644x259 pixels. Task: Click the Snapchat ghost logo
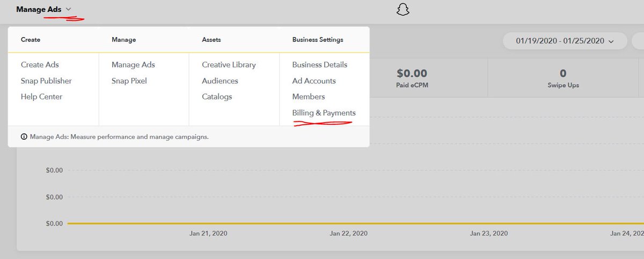pyautogui.click(x=402, y=10)
